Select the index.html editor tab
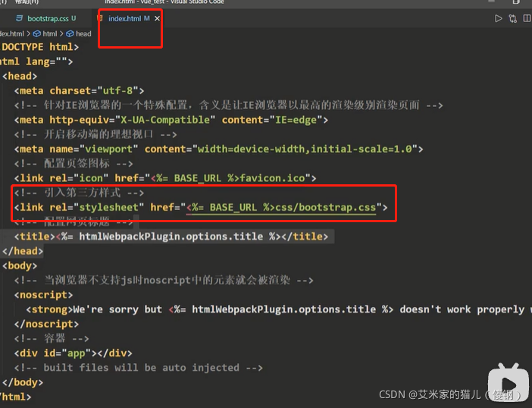 pyautogui.click(x=125, y=19)
